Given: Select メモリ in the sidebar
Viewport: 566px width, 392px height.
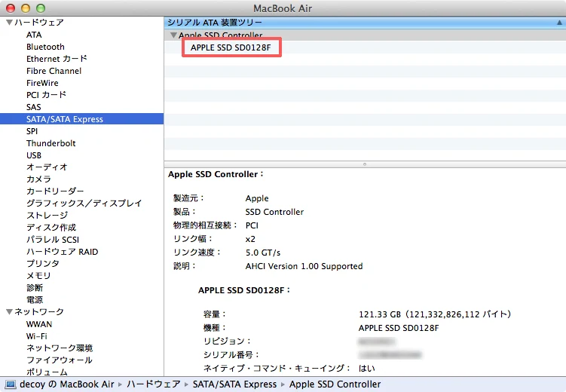Looking at the screenshot, I should (x=38, y=276).
